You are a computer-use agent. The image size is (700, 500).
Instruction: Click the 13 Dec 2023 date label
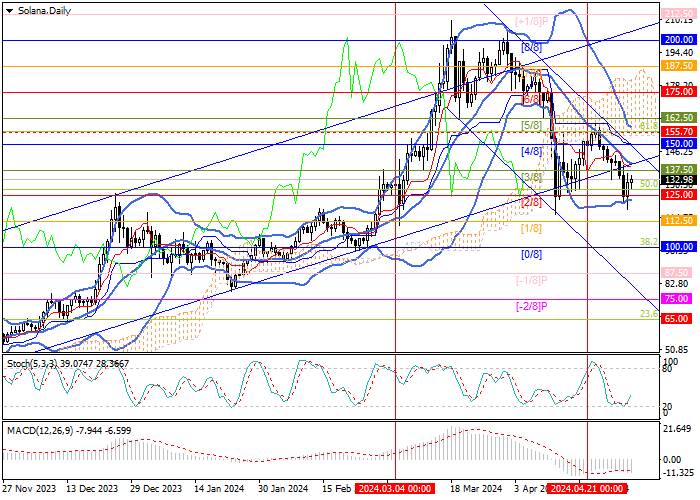[92, 488]
